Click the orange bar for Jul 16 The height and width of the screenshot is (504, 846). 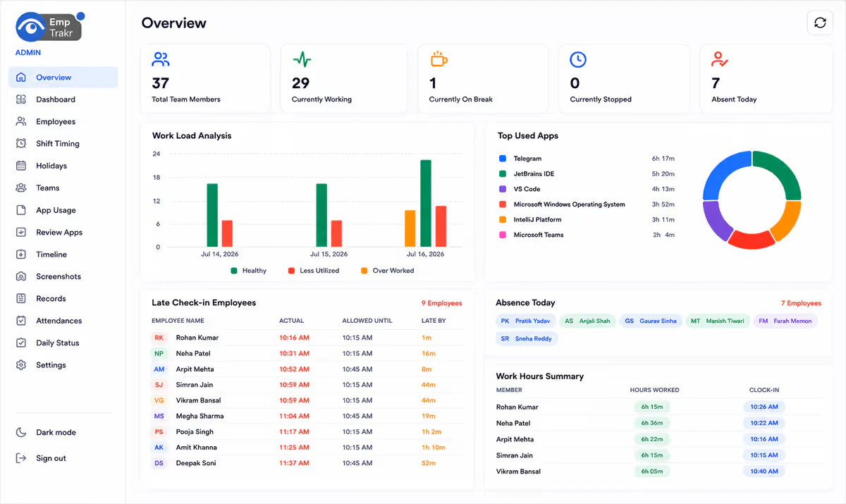[410, 228]
